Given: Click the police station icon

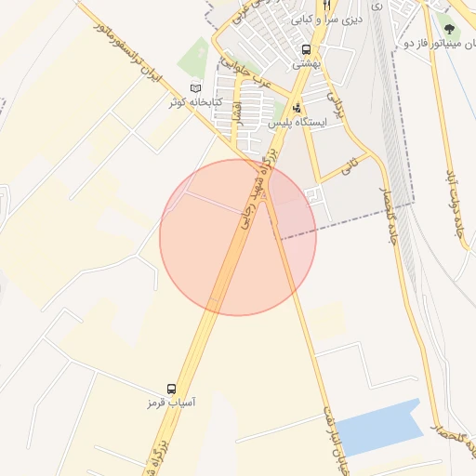Looking at the screenshot, I should click(297, 108).
